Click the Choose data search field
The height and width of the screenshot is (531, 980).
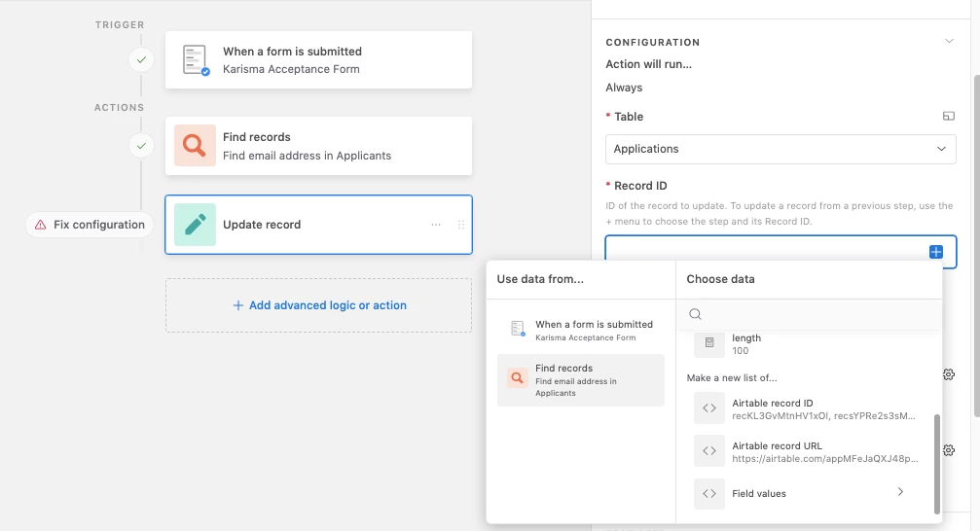point(809,314)
